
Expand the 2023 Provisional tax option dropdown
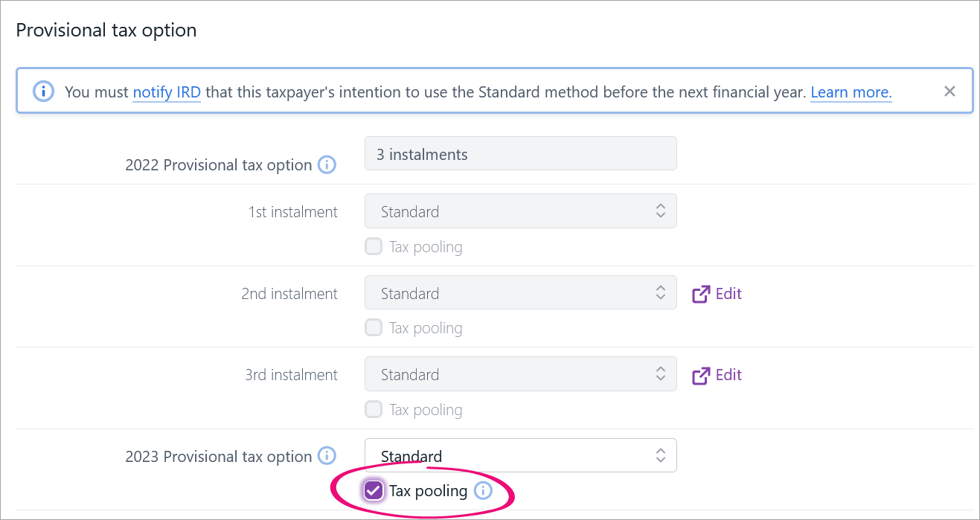[520, 455]
